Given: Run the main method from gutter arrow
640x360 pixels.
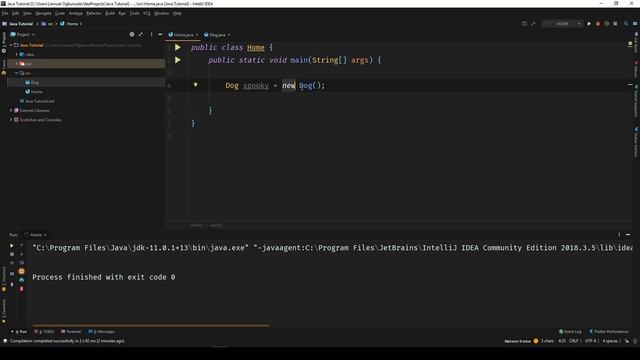Looking at the screenshot, I should tap(178, 60).
